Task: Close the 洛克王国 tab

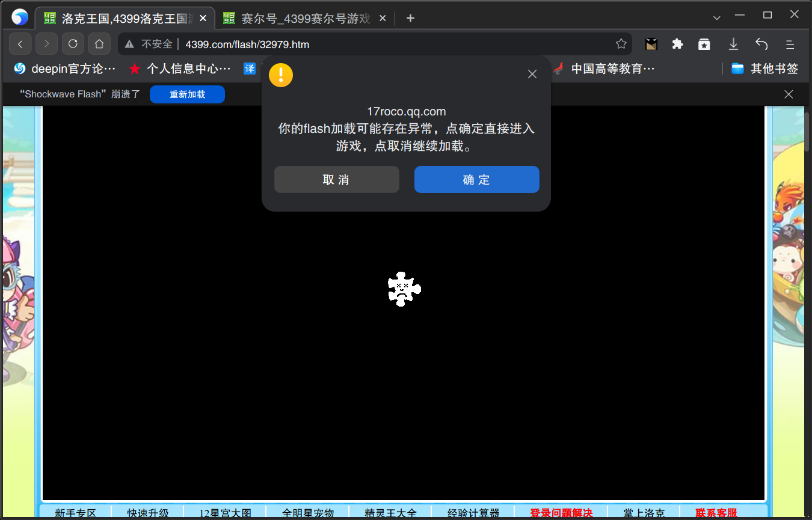Action: click(x=203, y=18)
